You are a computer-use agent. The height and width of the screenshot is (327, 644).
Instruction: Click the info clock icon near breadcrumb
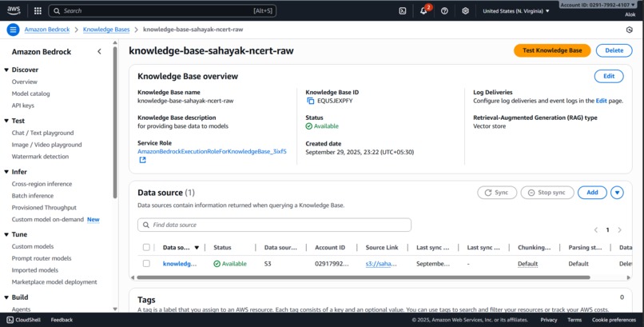[x=629, y=30]
